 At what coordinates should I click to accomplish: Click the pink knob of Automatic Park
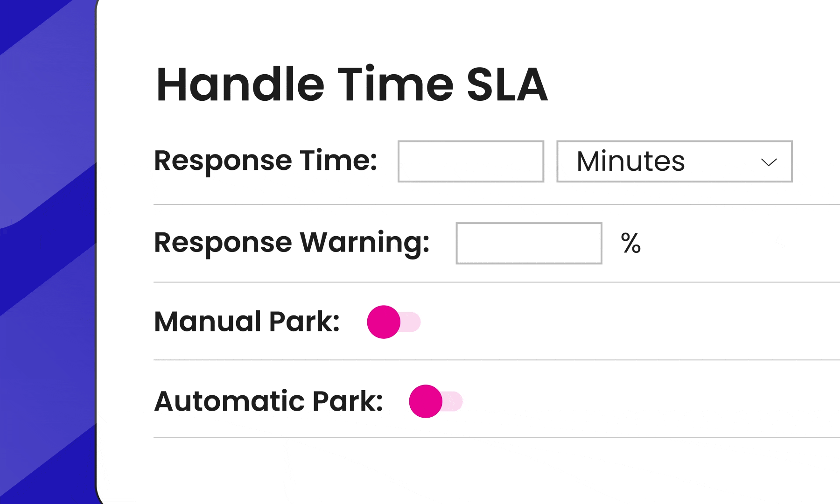[x=426, y=401]
